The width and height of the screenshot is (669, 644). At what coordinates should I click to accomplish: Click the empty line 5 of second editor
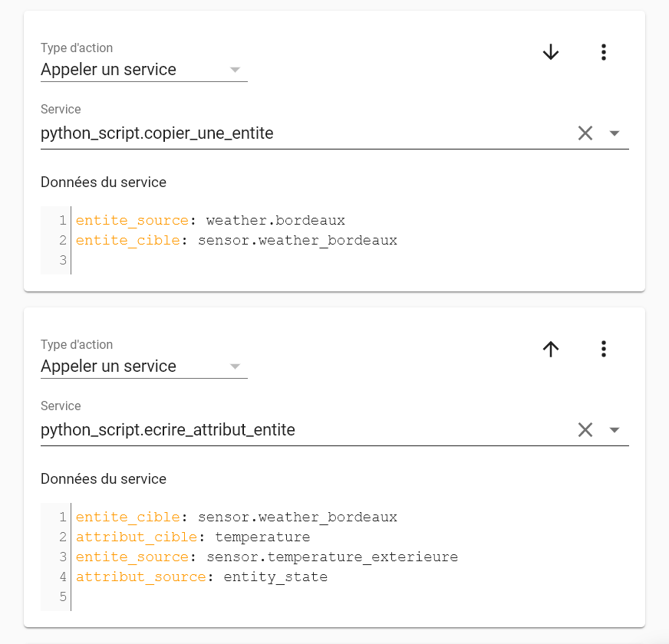[350, 596]
